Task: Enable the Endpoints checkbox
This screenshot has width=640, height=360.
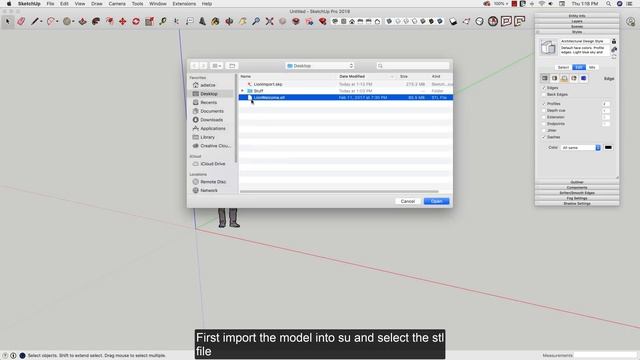Action: click(x=544, y=124)
